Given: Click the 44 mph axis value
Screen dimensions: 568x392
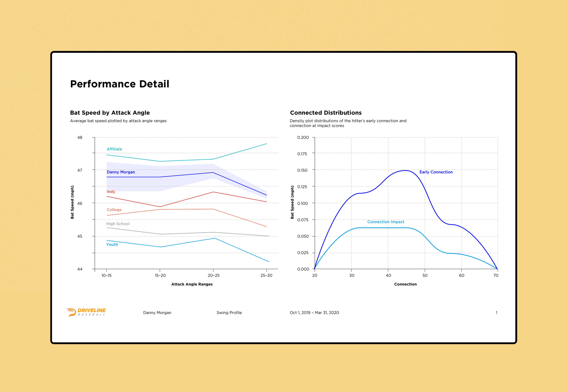Looking at the screenshot, I should (x=80, y=269).
